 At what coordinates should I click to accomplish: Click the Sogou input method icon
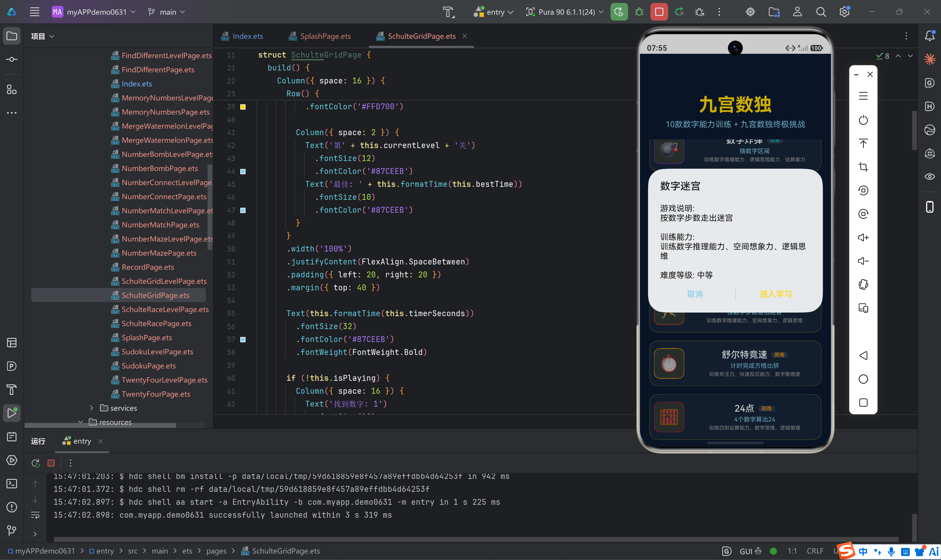846,551
